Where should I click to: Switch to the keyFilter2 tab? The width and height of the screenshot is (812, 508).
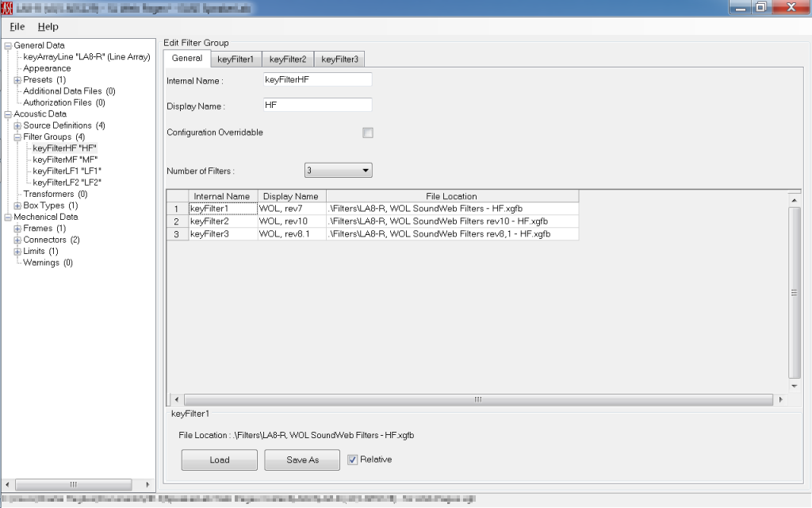click(x=287, y=59)
